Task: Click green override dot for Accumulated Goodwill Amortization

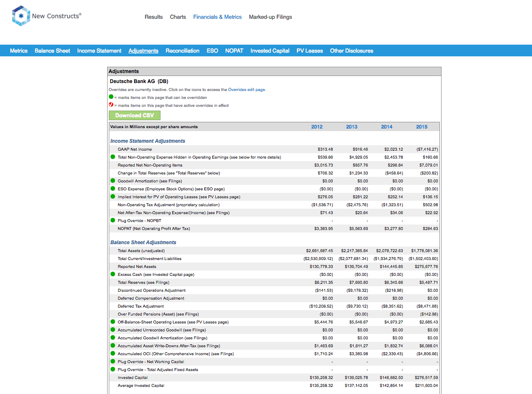Action: point(113,338)
